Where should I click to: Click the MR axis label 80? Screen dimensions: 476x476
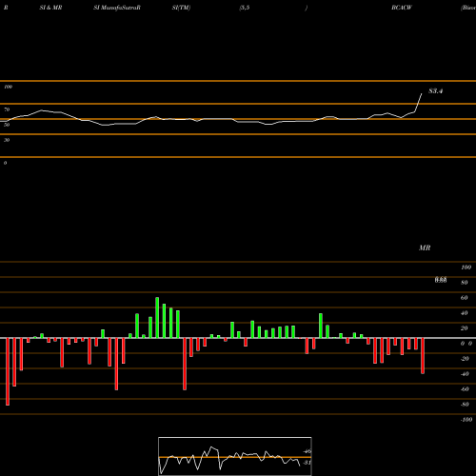click(465, 283)
